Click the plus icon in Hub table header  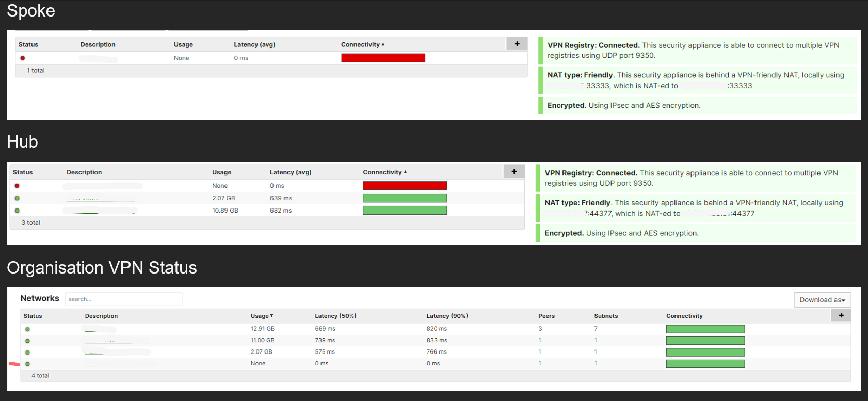(x=514, y=171)
